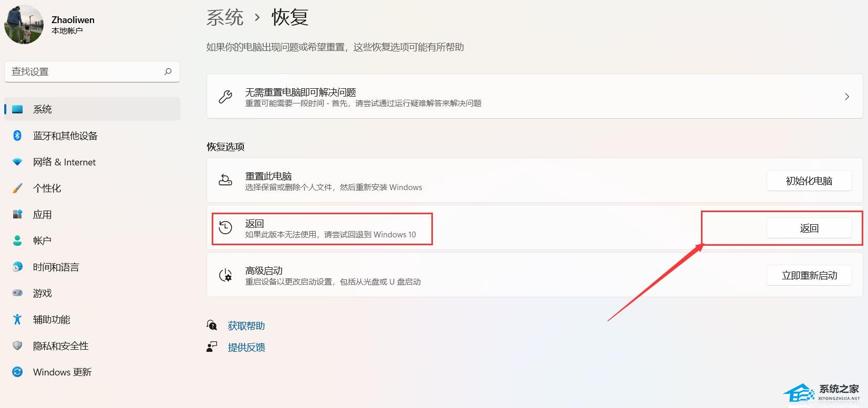The width and height of the screenshot is (868, 408).
Task: Click the search magnifier icon
Action: [168, 71]
